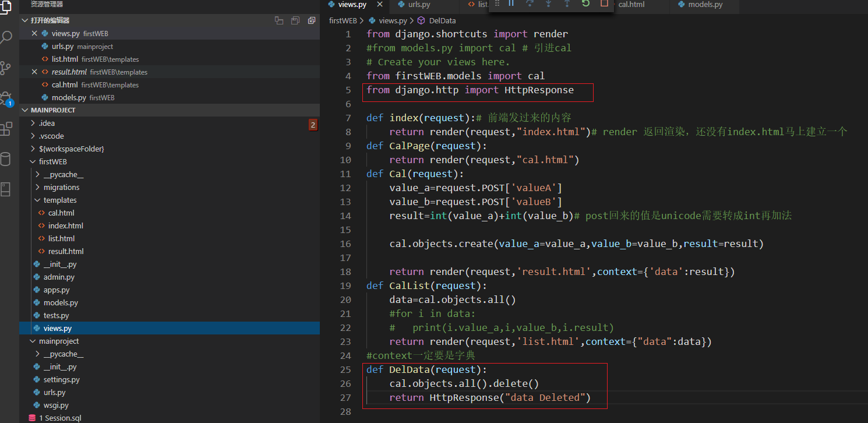Viewport: 868px width, 423px height.
Task: Open wsgi.py in file tree
Action: pyautogui.click(x=170, y=405)
